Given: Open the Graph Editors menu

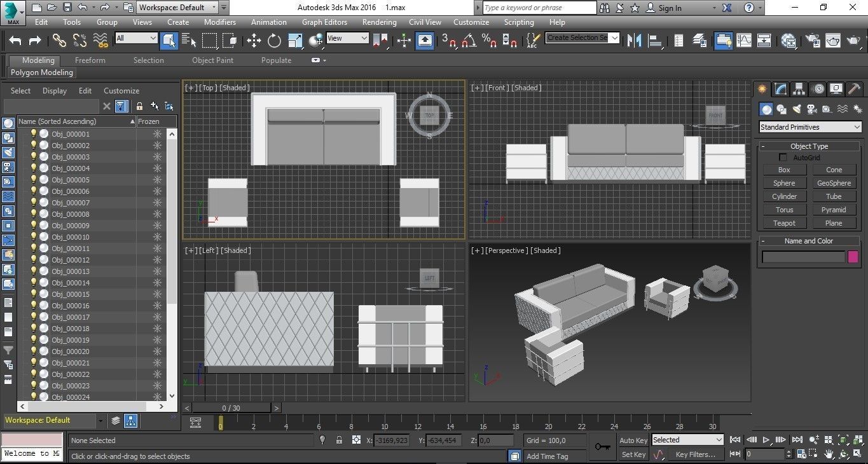Looking at the screenshot, I should tap(324, 22).
